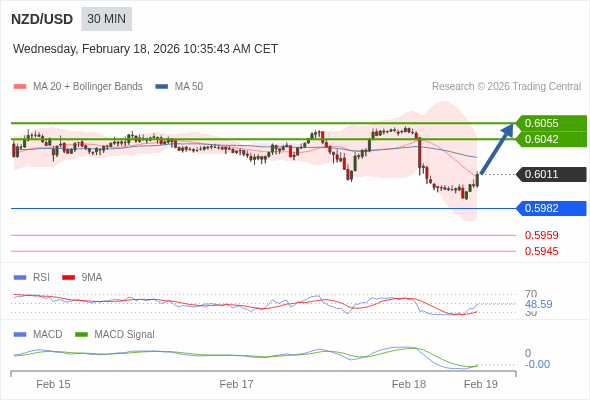This screenshot has width=590, height=400.
Task: Click the MA 50 legend label
Action: tap(189, 87)
